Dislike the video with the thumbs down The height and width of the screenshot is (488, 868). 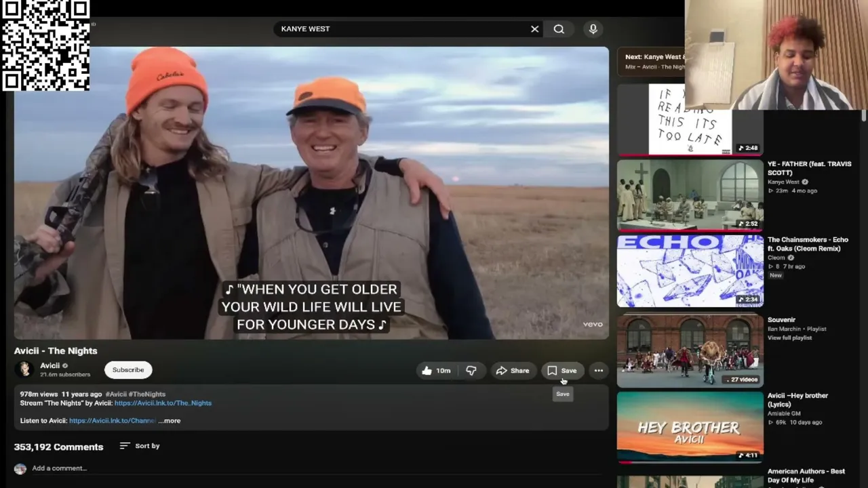(x=471, y=371)
